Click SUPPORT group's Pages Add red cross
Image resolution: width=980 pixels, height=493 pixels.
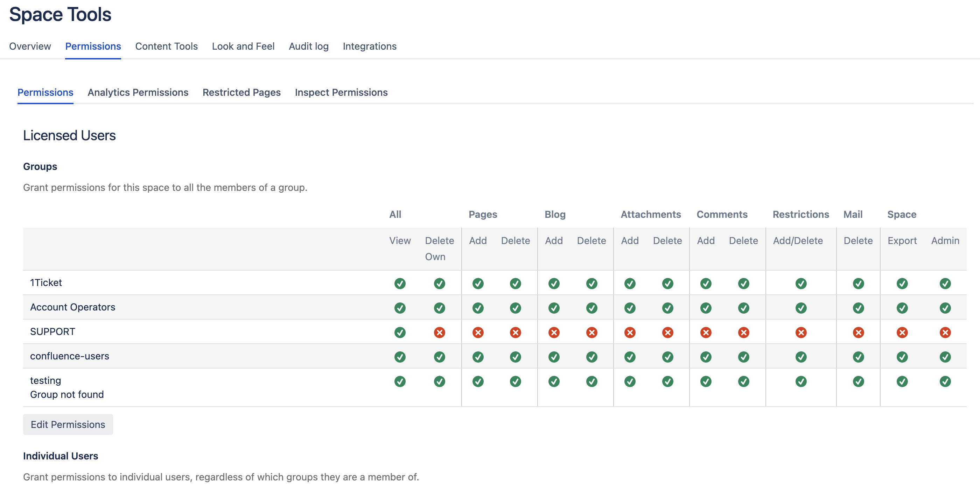(x=478, y=333)
